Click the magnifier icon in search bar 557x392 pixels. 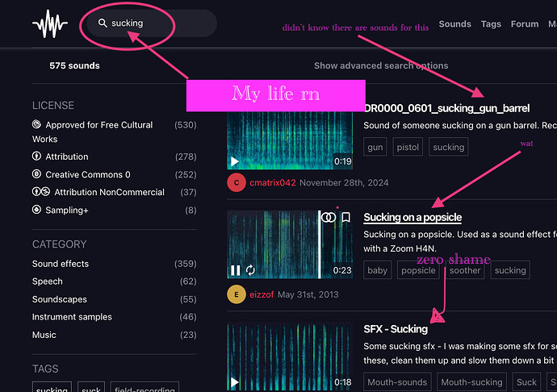pyautogui.click(x=103, y=23)
